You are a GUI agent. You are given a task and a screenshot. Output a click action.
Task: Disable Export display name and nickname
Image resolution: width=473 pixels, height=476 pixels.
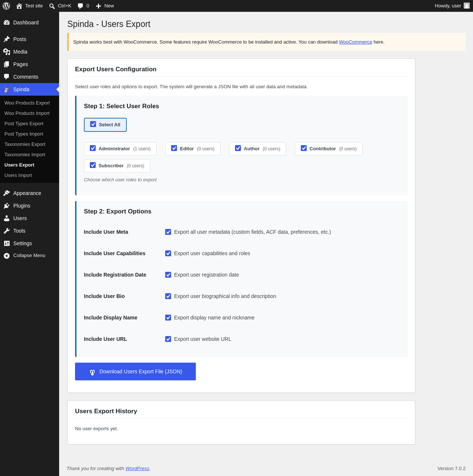pyautogui.click(x=168, y=318)
